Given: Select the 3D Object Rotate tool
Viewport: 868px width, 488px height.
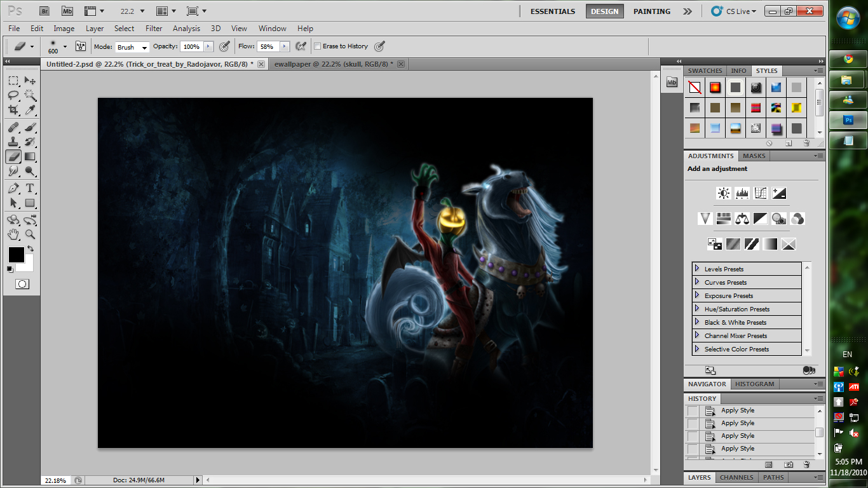Looking at the screenshot, I should (13, 220).
